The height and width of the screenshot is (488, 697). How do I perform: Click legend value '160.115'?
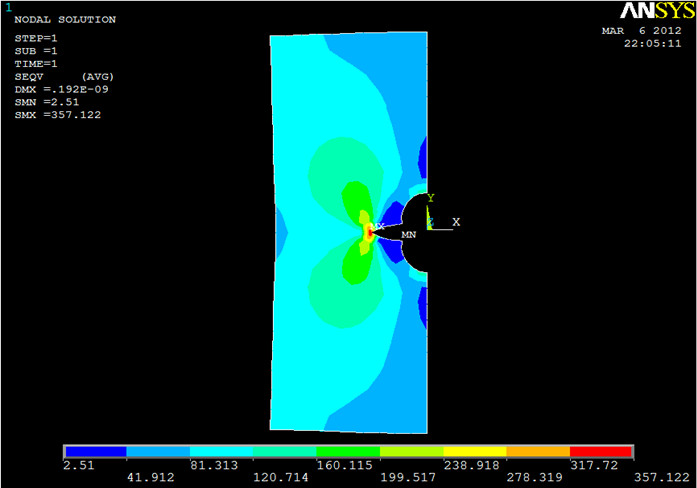click(x=344, y=465)
